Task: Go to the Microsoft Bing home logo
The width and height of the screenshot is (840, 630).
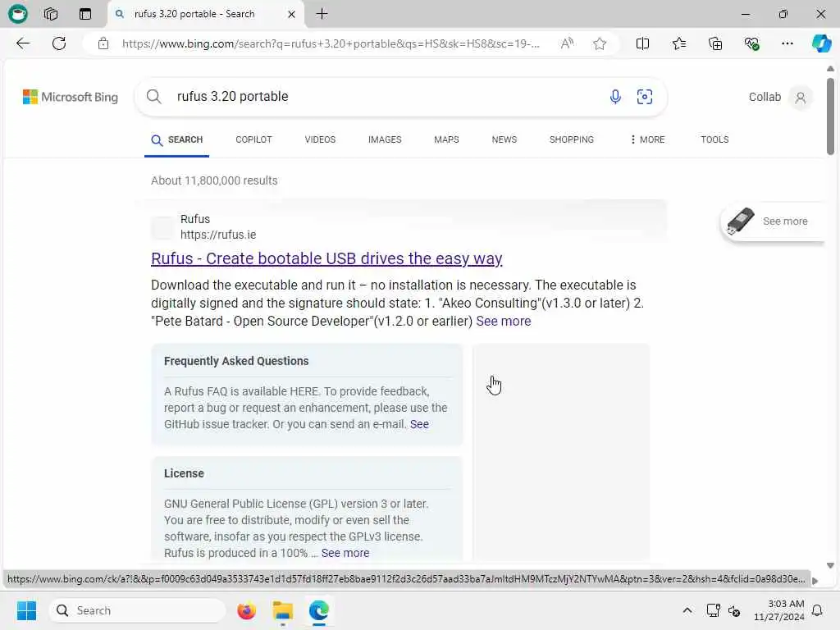Action: (71, 97)
